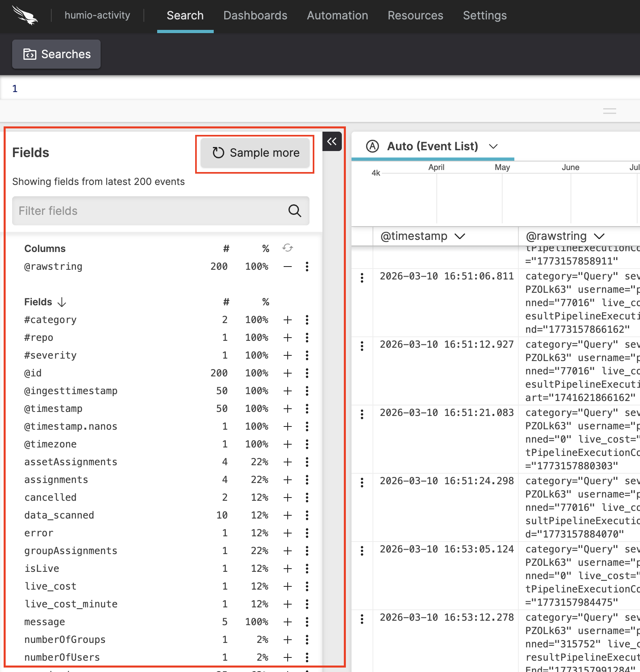The width and height of the screenshot is (640, 672).
Task: Open event menu for 16:51:06.811 row
Action: click(362, 277)
